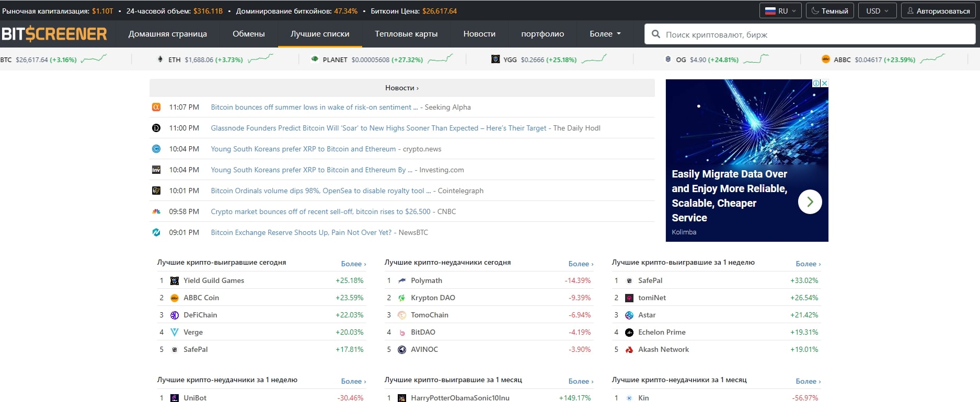
Task: Open Более for 1-week top losers
Action: (353, 382)
